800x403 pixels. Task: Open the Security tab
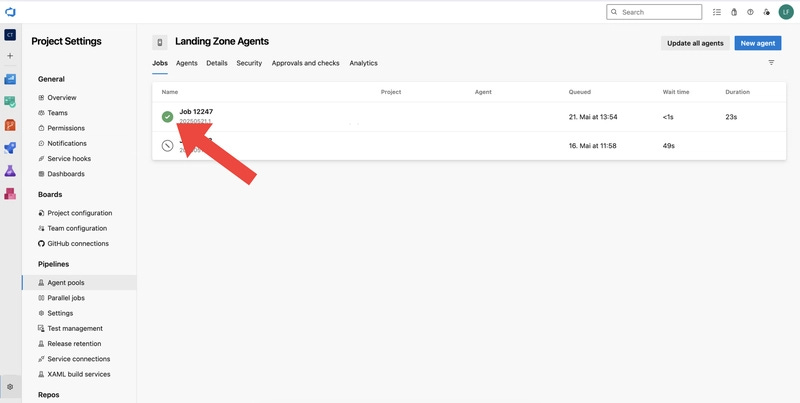[x=249, y=63]
